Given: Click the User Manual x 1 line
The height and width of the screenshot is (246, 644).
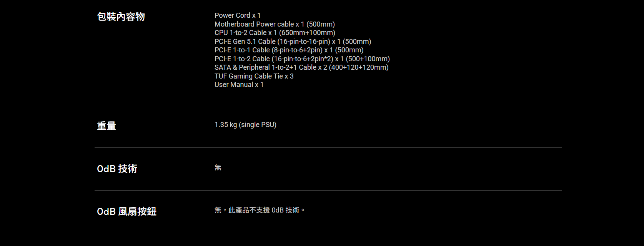Looking at the screenshot, I should click(239, 85).
